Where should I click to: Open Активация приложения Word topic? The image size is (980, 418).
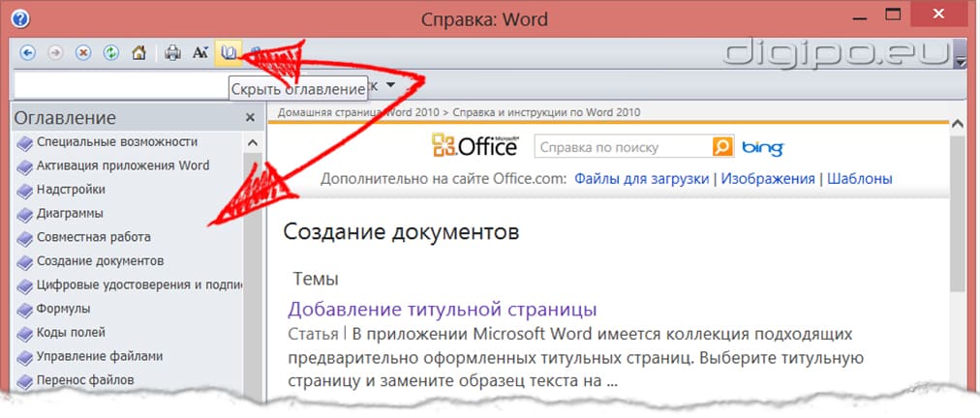tap(123, 165)
